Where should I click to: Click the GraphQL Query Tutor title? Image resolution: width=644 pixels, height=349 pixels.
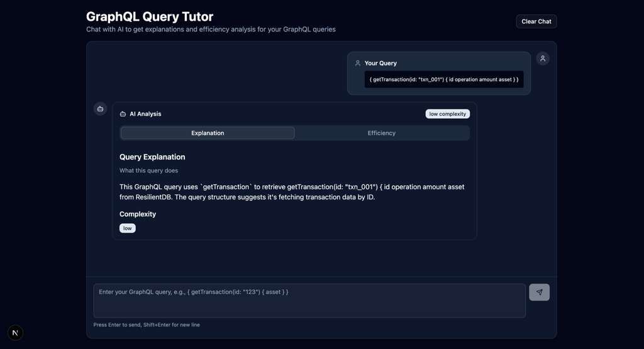click(x=150, y=16)
